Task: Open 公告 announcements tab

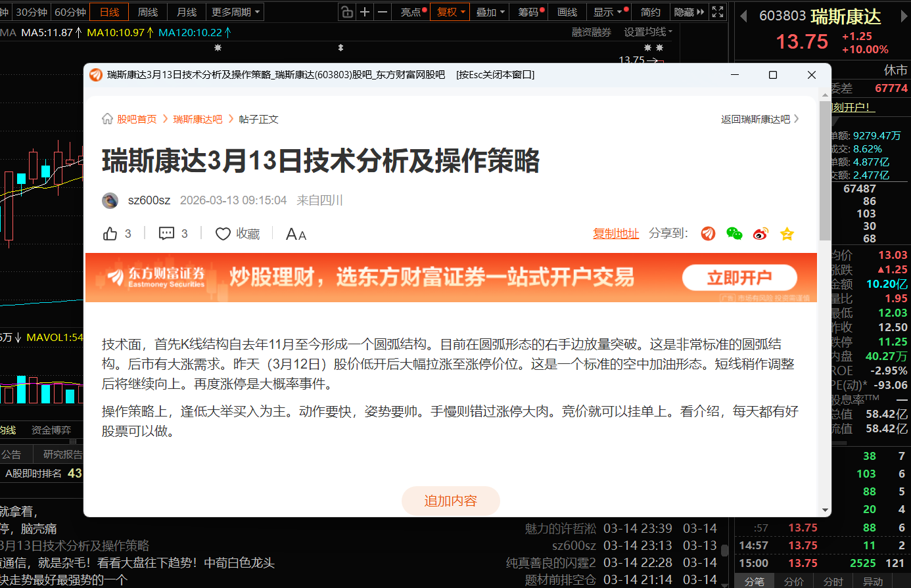Action: pos(11,454)
